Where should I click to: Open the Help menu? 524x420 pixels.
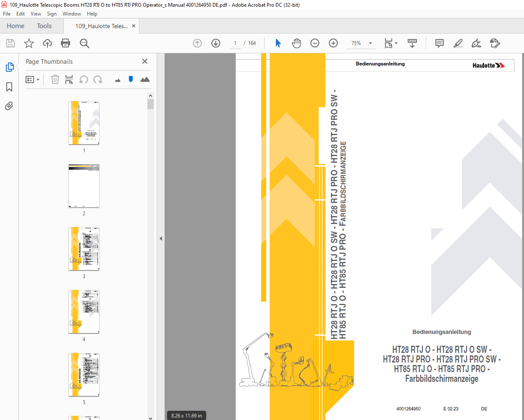92,14
